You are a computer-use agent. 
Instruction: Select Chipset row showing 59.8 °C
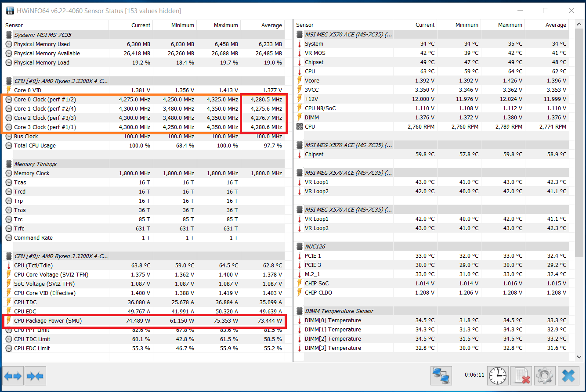[431, 154]
